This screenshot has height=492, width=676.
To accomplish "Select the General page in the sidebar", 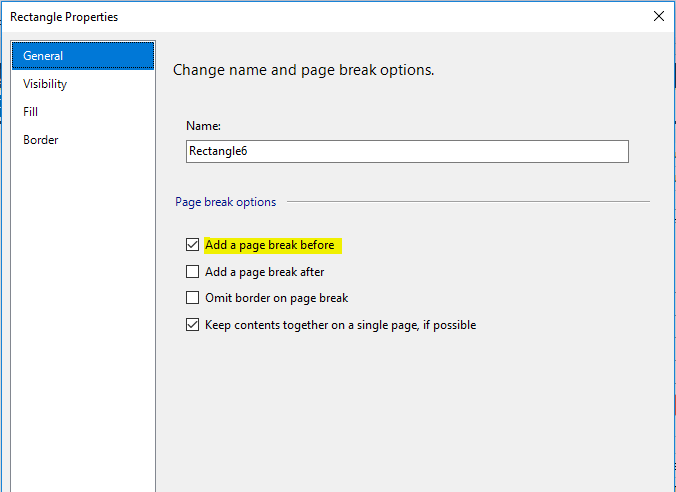I will pyautogui.click(x=43, y=56).
